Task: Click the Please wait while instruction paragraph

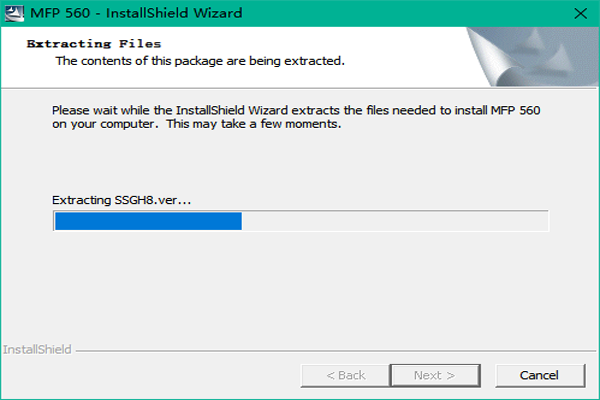Action: 296,117
